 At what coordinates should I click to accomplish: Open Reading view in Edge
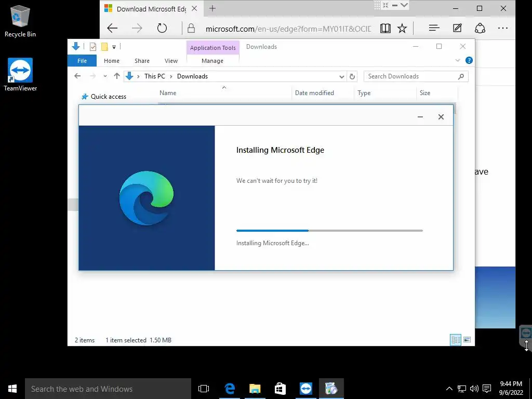(x=385, y=28)
